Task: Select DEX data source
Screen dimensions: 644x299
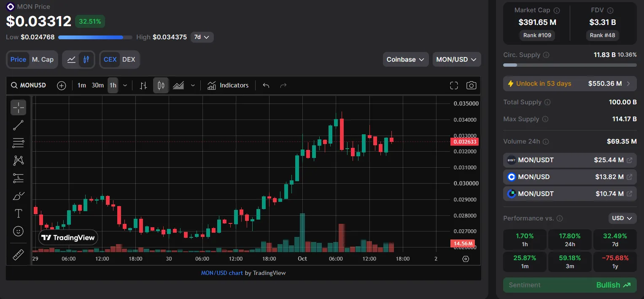Action: [x=129, y=60]
